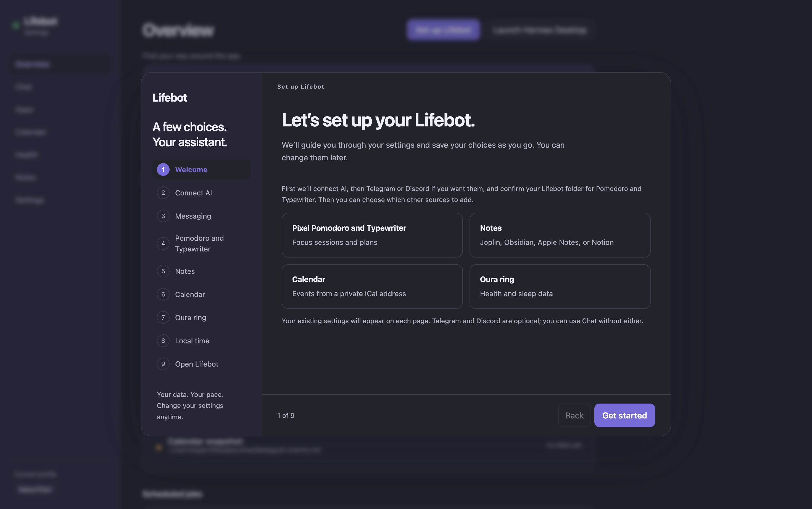Click "Events from a private iCal address" text
812x509 pixels.
coord(349,293)
